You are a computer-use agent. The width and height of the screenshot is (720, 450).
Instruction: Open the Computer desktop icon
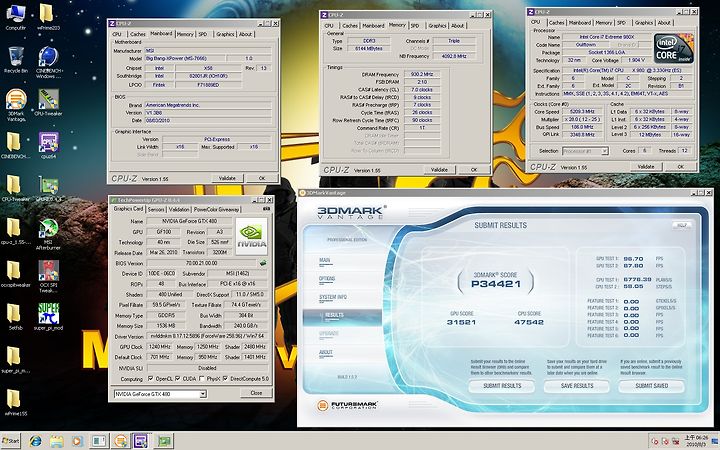[16, 17]
